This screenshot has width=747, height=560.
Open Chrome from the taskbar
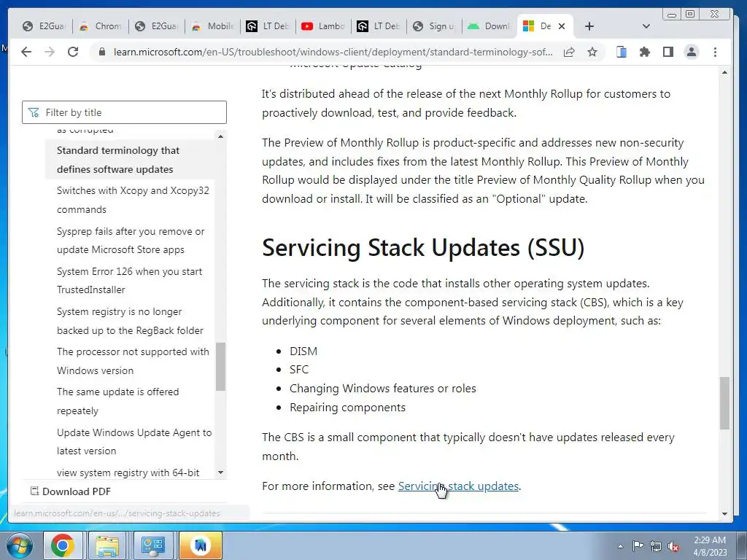pyautogui.click(x=63, y=545)
